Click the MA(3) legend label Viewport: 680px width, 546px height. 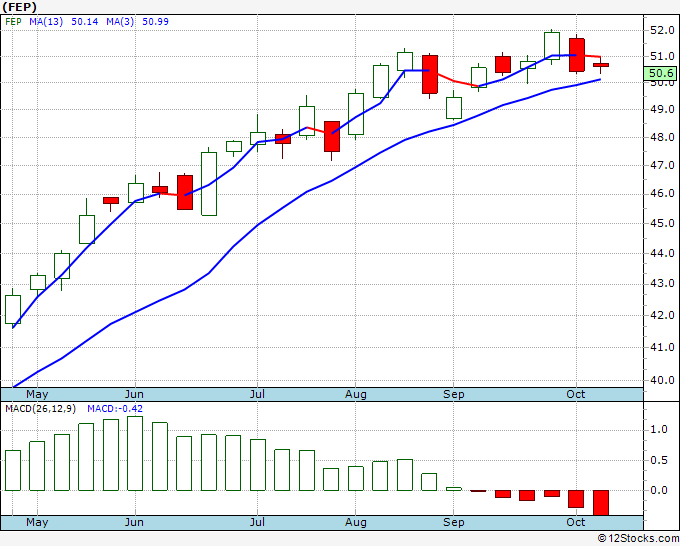(x=120, y=22)
